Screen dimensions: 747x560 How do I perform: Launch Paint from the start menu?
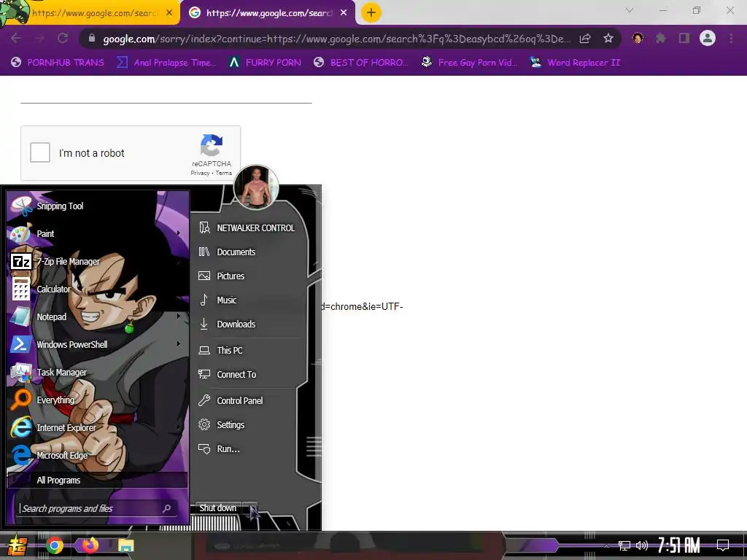click(98, 233)
